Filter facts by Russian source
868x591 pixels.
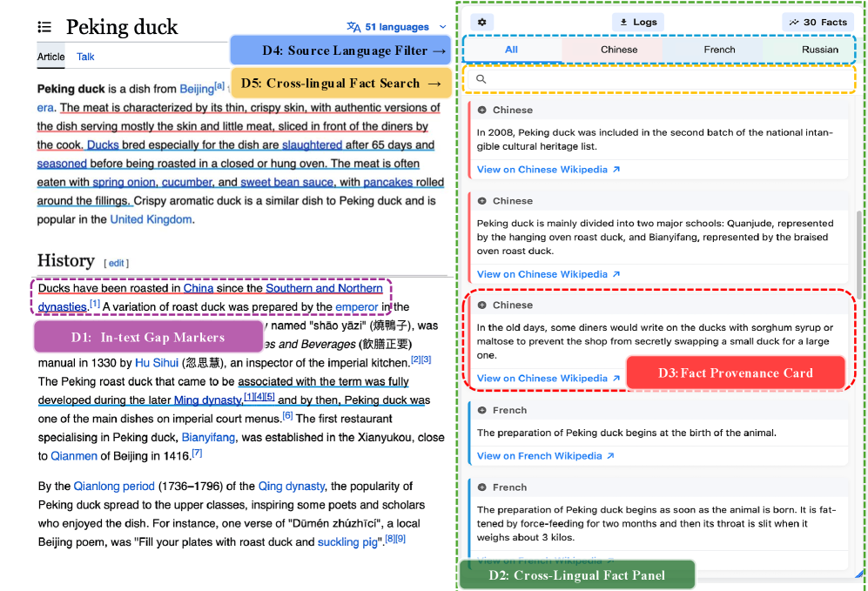(819, 50)
